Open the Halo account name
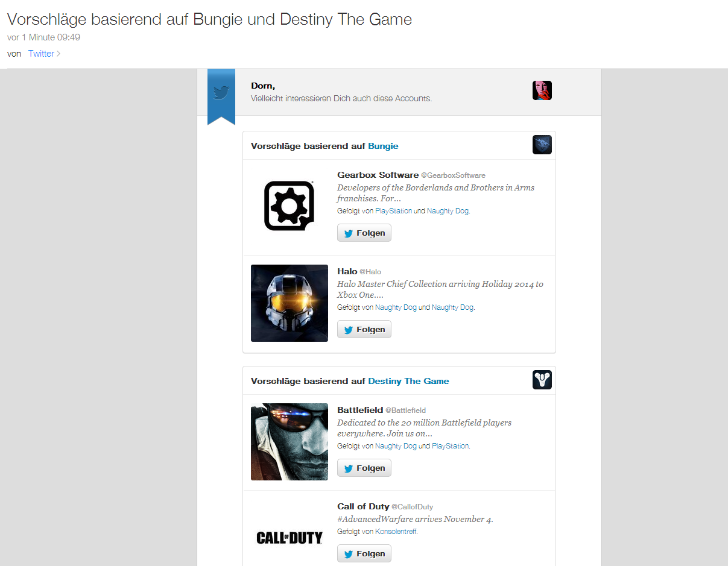 tap(347, 271)
